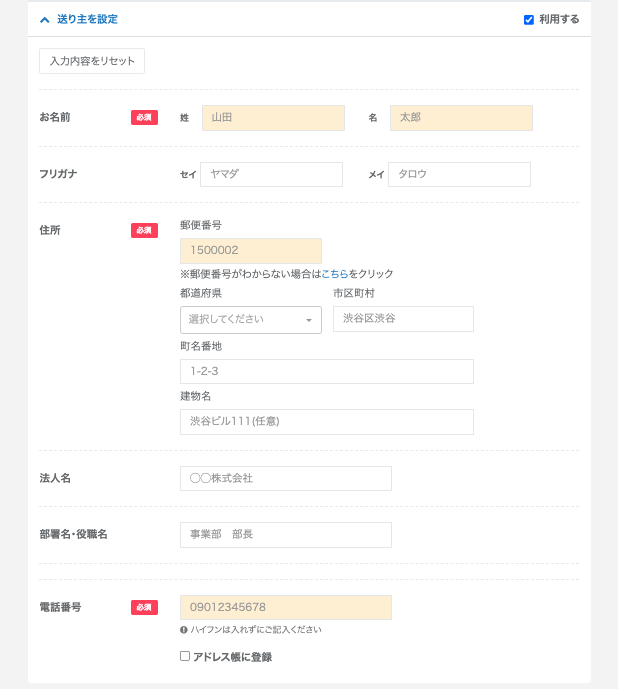
Task: Toggle the 利用する checkbox
Action: coord(529,20)
